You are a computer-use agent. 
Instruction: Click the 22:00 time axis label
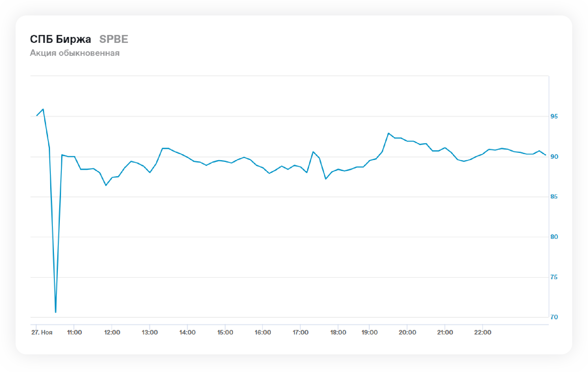(x=482, y=332)
